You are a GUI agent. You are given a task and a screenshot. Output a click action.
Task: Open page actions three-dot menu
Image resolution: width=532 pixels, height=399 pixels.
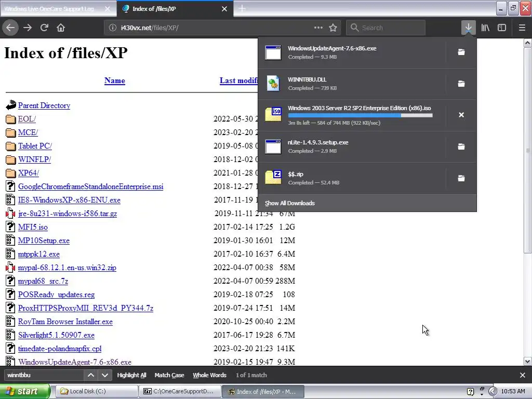[x=318, y=28]
